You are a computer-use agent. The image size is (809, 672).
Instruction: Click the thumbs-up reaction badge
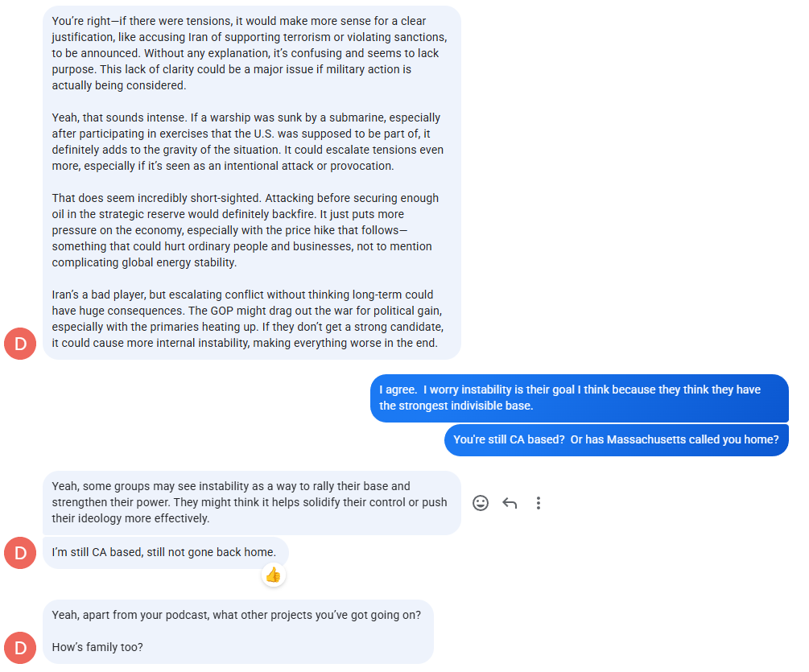(274, 575)
